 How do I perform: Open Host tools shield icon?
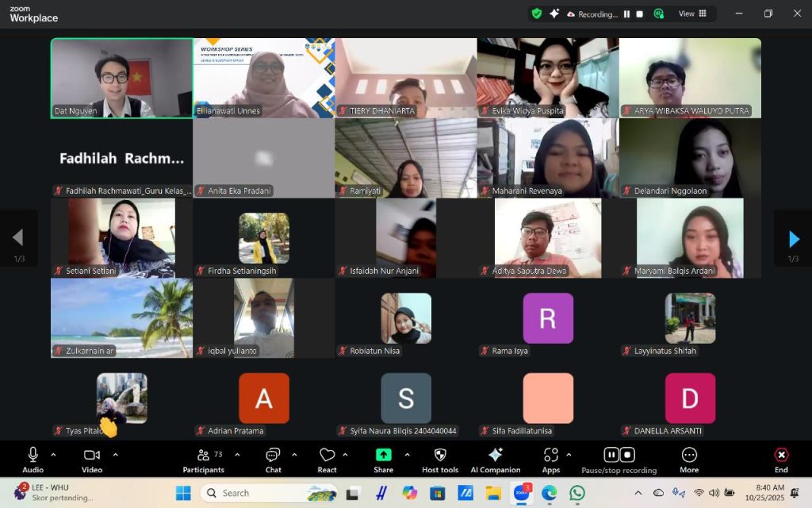440,456
